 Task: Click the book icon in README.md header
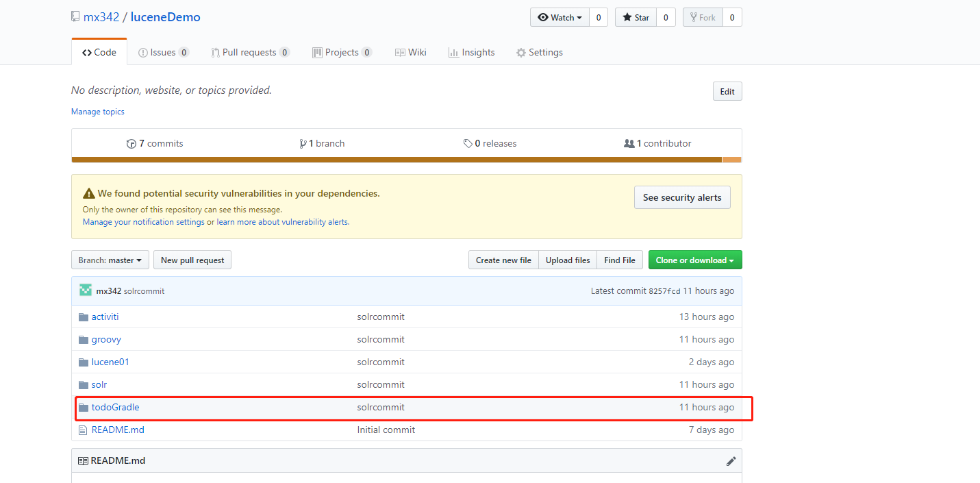83,460
